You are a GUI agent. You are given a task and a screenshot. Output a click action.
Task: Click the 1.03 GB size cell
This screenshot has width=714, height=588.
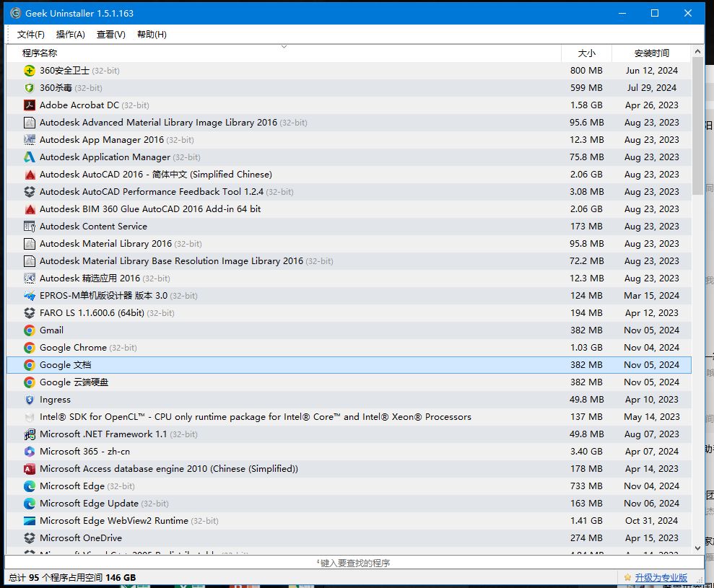pyautogui.click(x=586, y=348)
